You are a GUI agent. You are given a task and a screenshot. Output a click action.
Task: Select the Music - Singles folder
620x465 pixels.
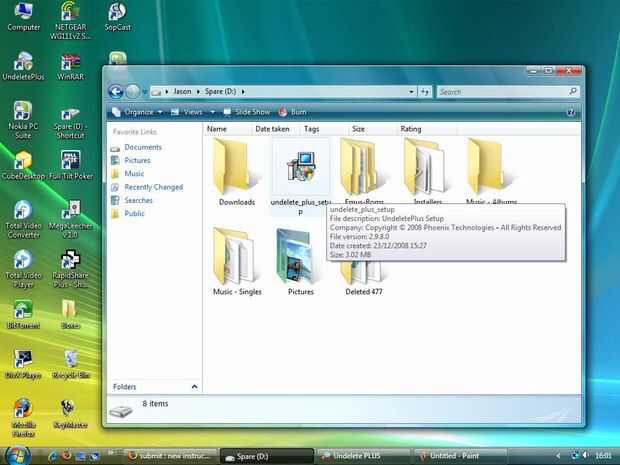tap(236, 262)
